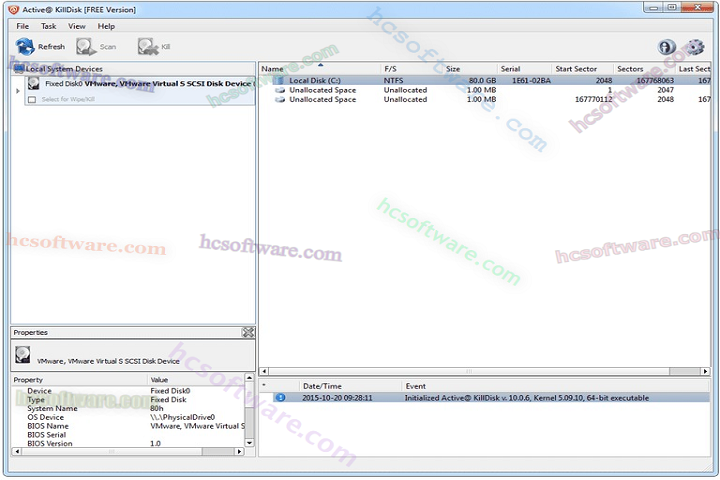Select the BIOS Name property row
Image resolution: width=720 pixels, height=480 pixels.
128,426
